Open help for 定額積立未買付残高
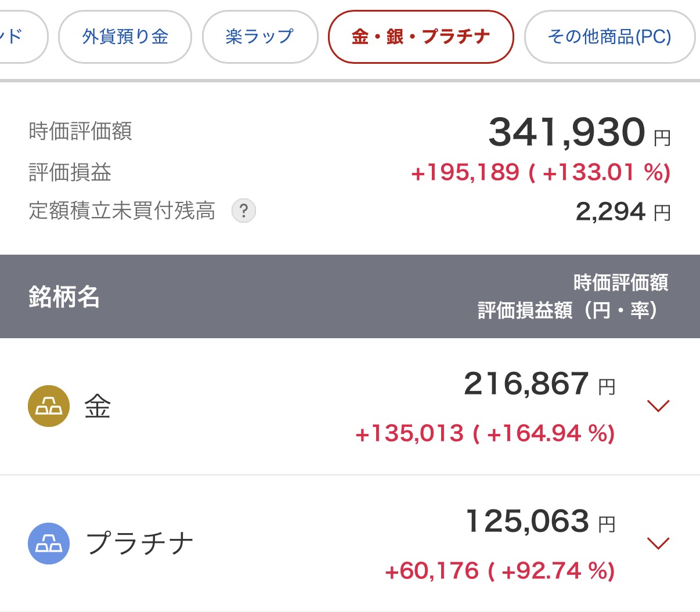 [x=244, y=211]
